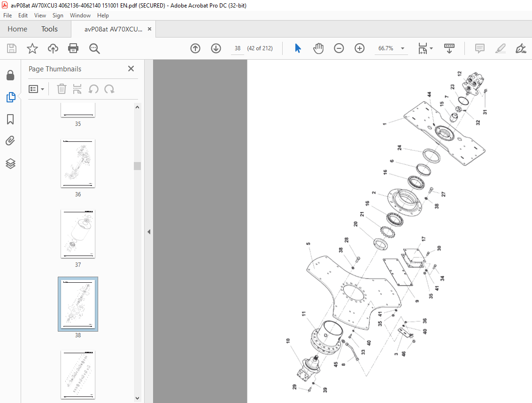Click the 66.7% zoom value field
The width and height of the screenshot is (532, 403).
point(386,48)
